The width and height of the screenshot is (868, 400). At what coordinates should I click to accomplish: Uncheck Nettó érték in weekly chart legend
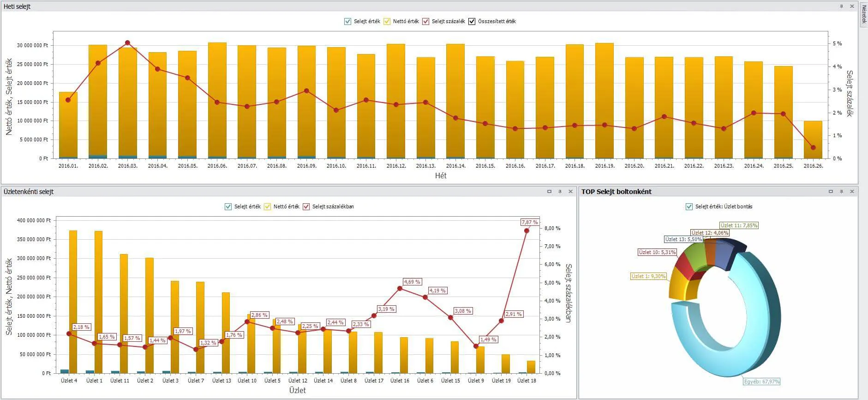coord(387,22)
